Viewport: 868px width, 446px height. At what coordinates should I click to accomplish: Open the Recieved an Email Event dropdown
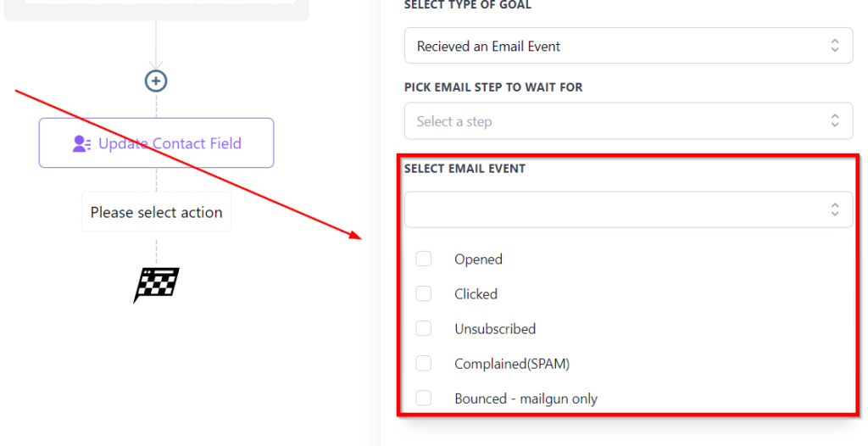(627, 46)
